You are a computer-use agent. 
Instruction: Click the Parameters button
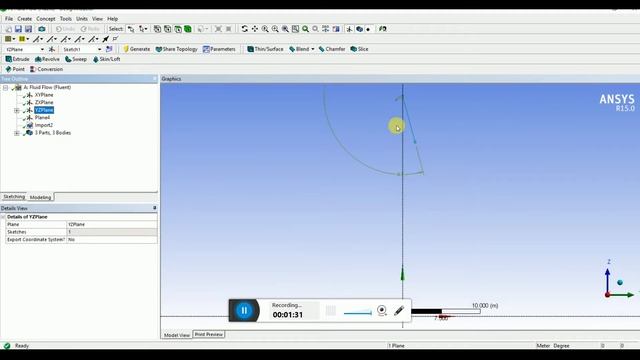click(219, 49)
